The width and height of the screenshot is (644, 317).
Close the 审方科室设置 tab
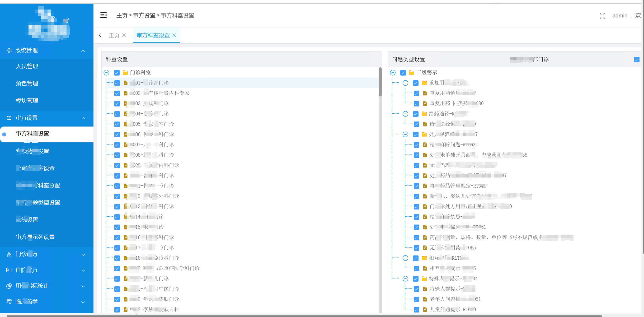pyautogui.click(x=174, y=35)
